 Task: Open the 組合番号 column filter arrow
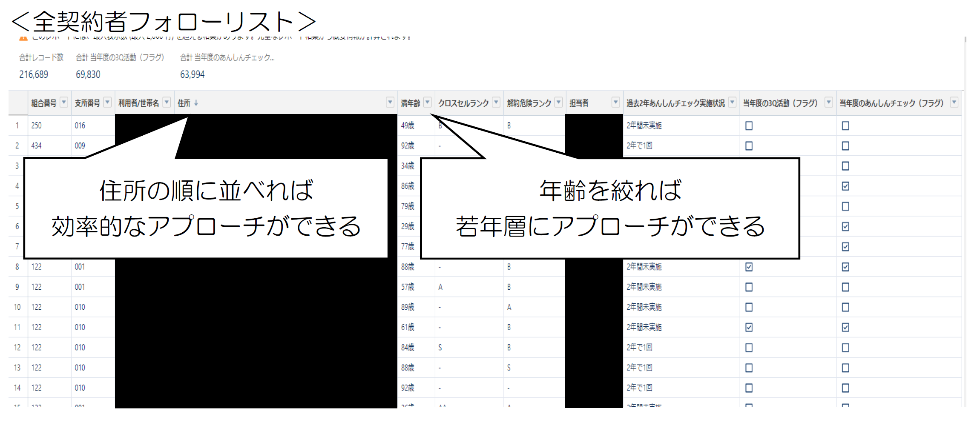pos(64,103)
